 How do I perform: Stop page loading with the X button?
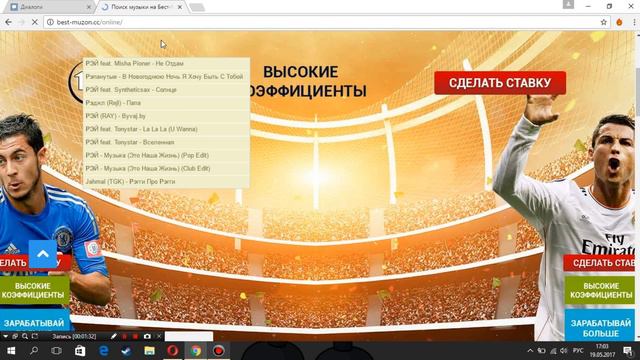34,22
